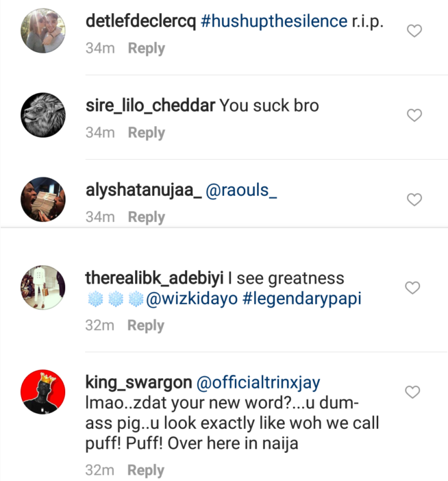Viewport: 448px width, 481px height.
Task: Open detlefdeclercq's profile picture
Action: click(43, 31)
